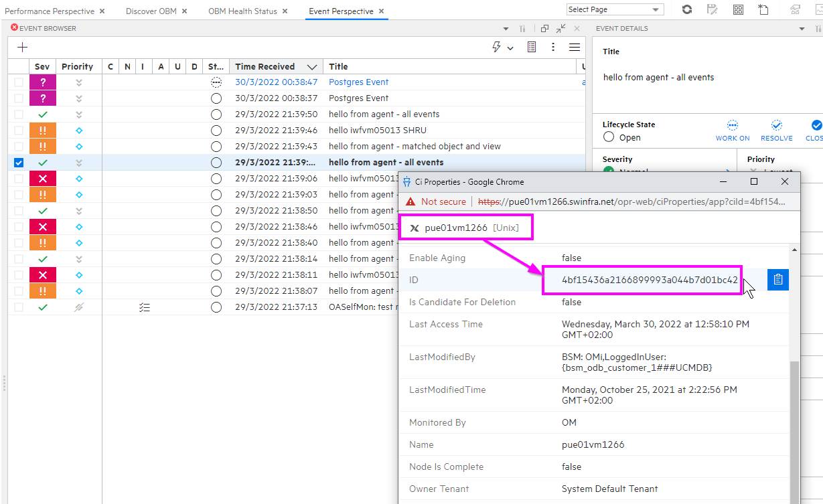Image resolution: width=823 pixels, height=504 pixels.
Task: Click the scrollbar up arrow in Ci Properties window
Action: (x=794, y=250)
